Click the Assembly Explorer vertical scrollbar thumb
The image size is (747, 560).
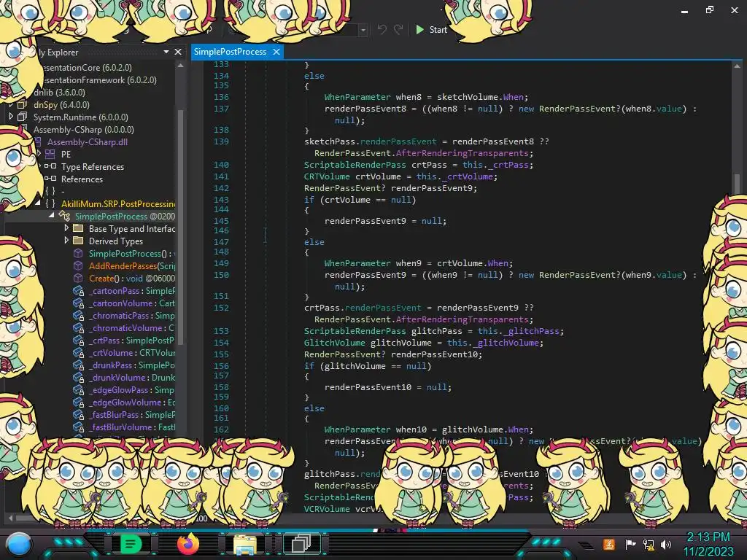point(181,227)
